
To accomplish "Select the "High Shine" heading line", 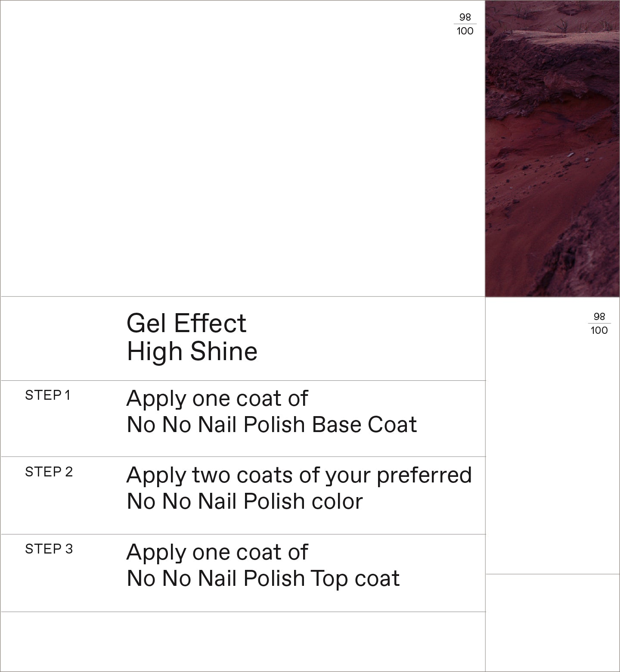I will click(x=192, y=351).
